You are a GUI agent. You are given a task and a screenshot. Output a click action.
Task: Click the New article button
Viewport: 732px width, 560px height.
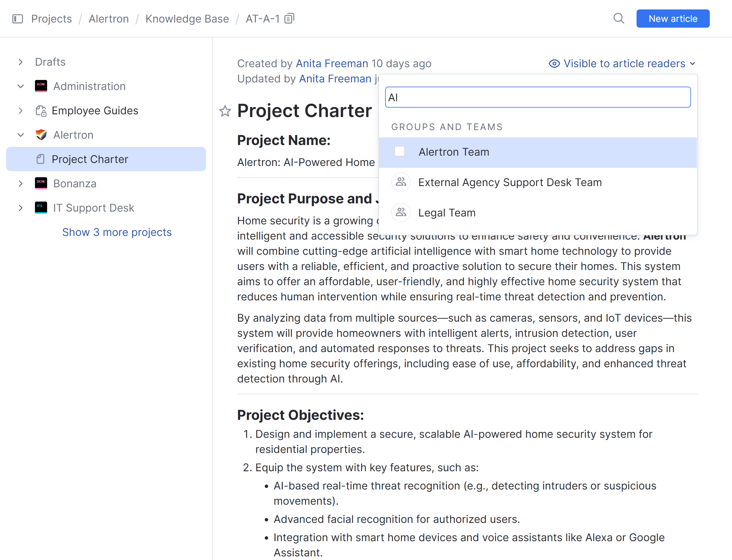coord(673,18)
